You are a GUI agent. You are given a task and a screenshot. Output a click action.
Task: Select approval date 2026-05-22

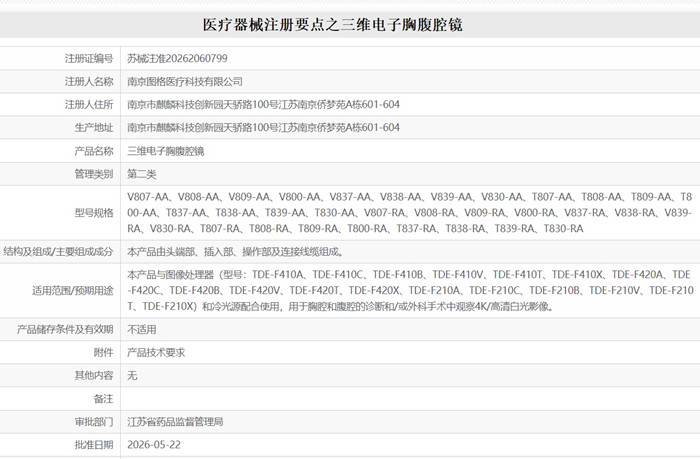tap(154, 445)
